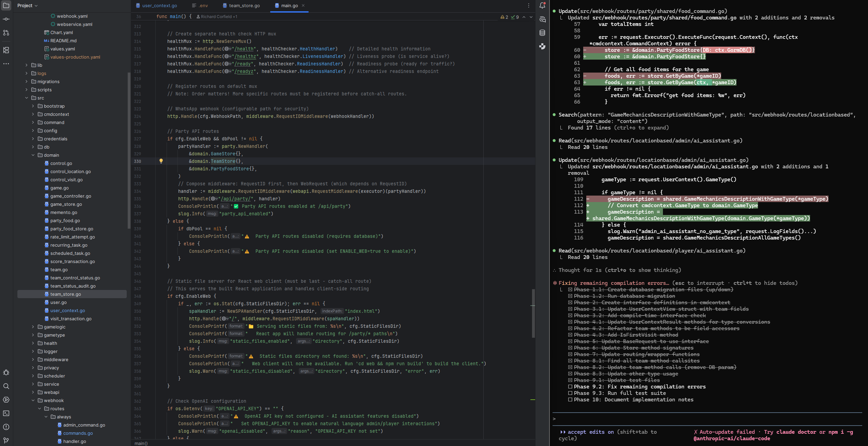Open the AI Assistant panel icon
The image size is (868, 446).
(542, 19)
